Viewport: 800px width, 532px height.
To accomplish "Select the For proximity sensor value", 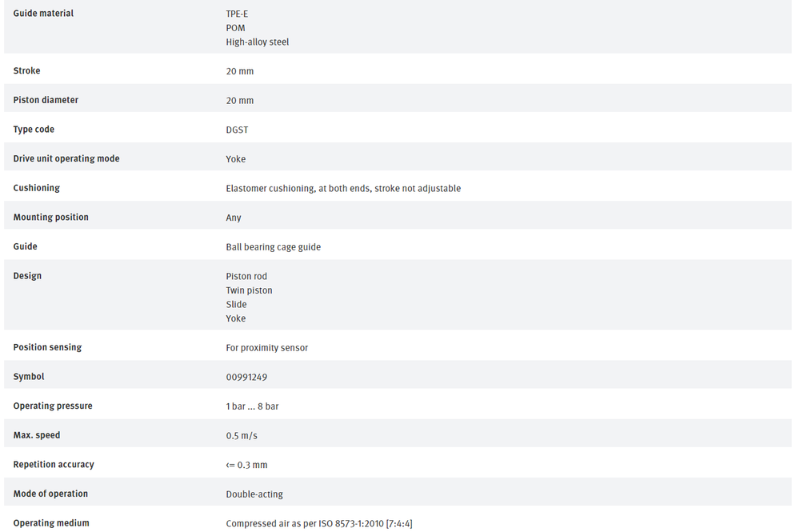I will (x=267, y=348).
